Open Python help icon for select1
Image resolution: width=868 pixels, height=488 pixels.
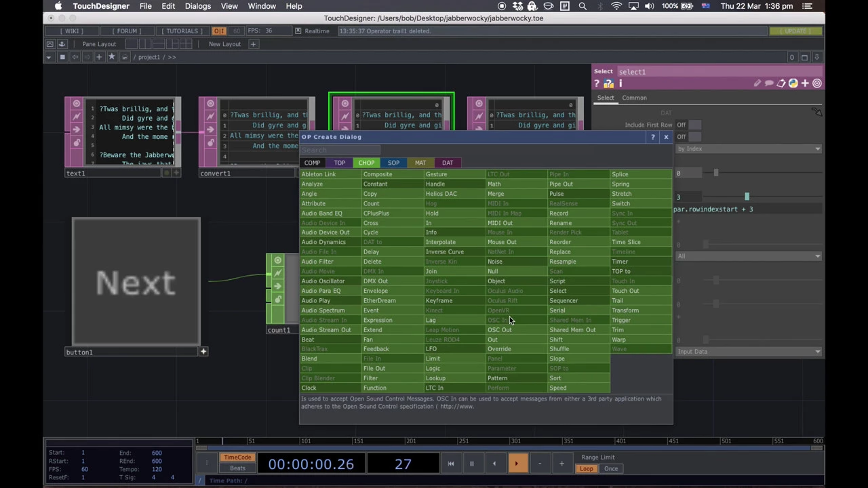point(608,83)
